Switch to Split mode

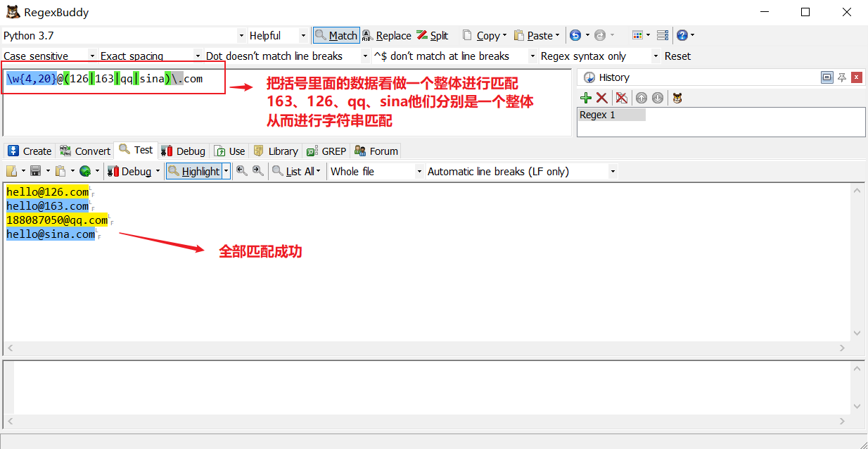pyautogui.click(x=432, y=35)
